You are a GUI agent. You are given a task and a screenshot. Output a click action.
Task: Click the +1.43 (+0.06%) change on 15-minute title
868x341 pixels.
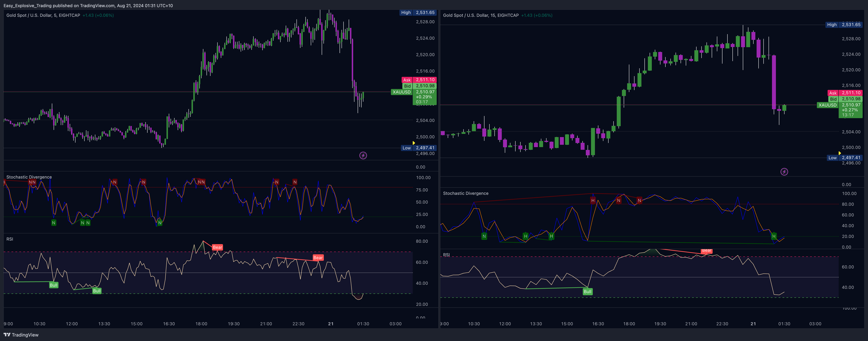[x=537, y=16]
